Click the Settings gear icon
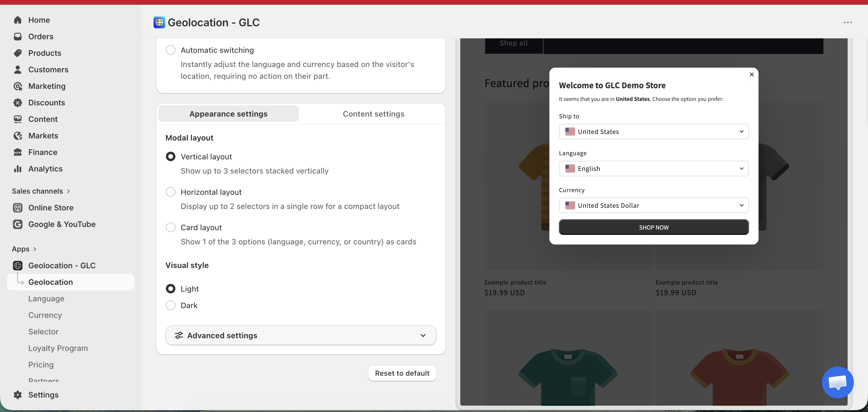The width and height of the screenshot is (868, 412). point(17,395)
